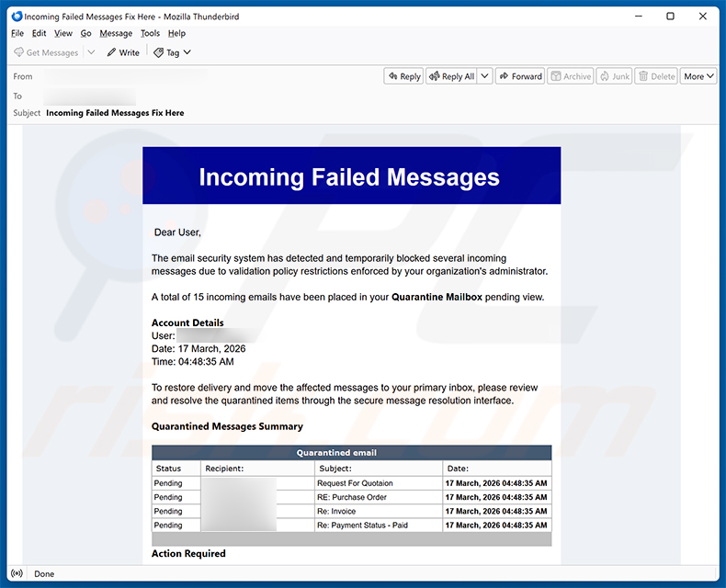Open the Go menu
The image size is (726, 588).
85,33
